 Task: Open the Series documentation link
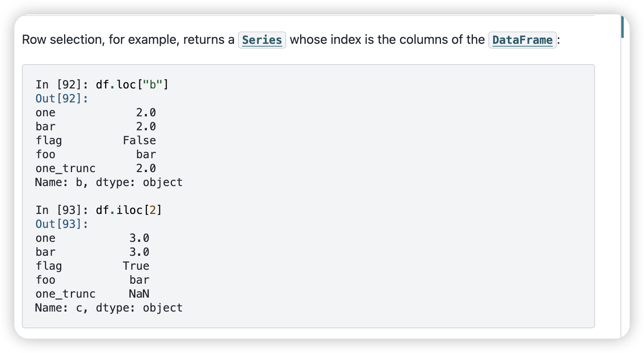262,40
